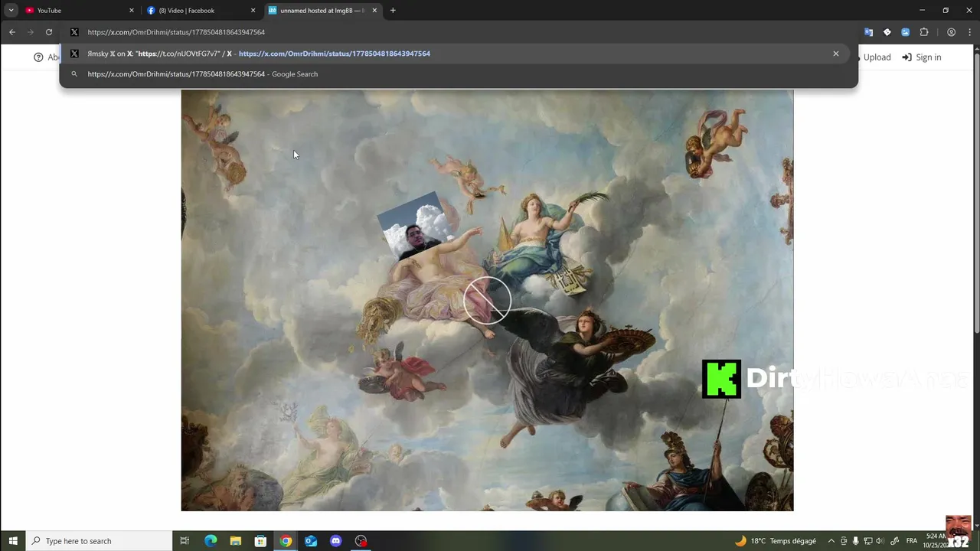Image resolution: width=980 pixels, height=551 pixels.
Task: Click the white tag extension icon
Action: pos(887,32)
